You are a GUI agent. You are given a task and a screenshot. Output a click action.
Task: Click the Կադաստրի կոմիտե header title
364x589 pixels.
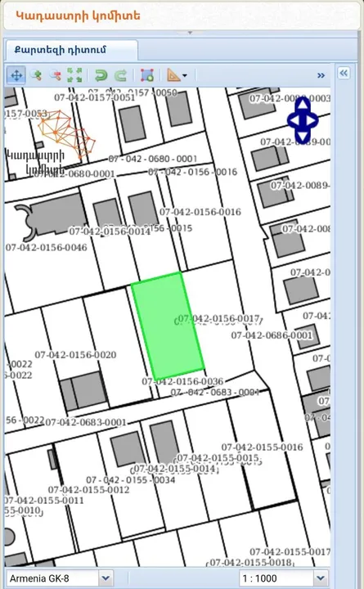79,16
